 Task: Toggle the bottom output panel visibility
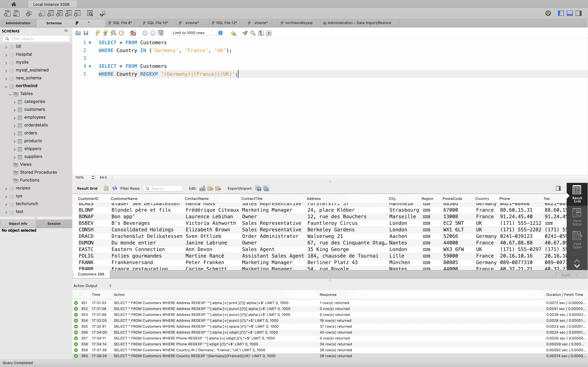(x=570, y=13)
